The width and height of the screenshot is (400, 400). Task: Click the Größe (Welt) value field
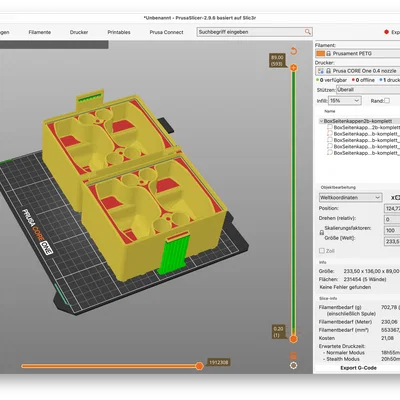tap(392, 241)
